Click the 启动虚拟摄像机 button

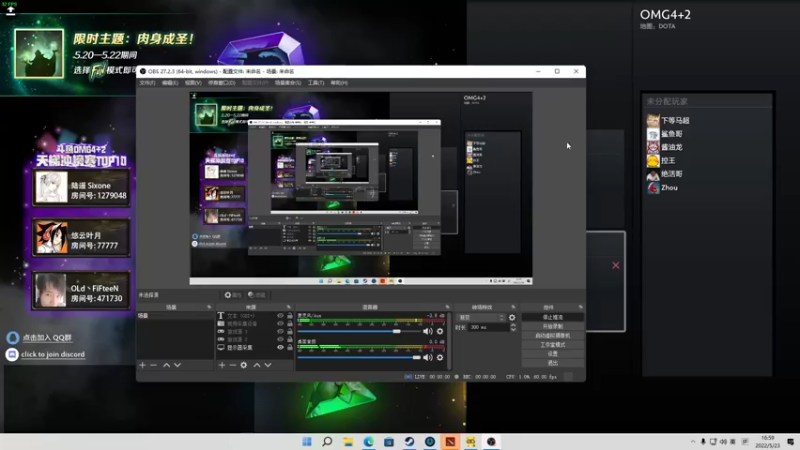(553, 336)
